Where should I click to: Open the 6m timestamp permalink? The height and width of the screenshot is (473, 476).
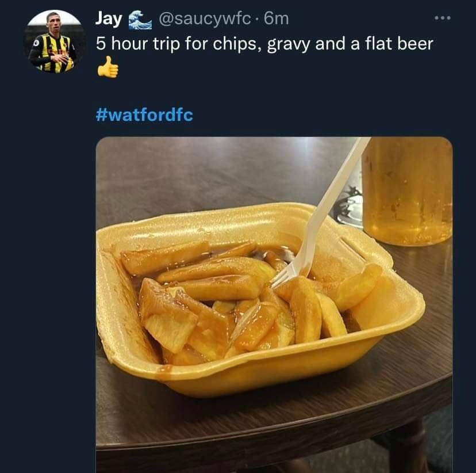pyautogui.click(x=277, y=19)
